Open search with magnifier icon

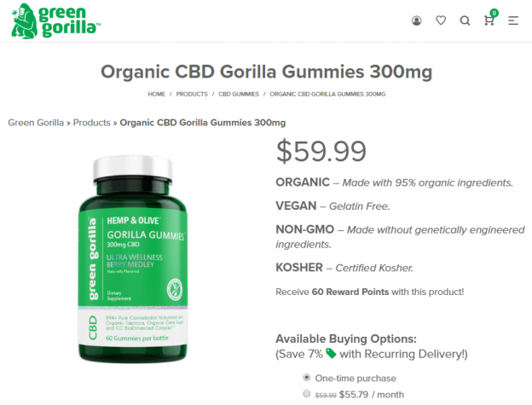tap(465, 20)
